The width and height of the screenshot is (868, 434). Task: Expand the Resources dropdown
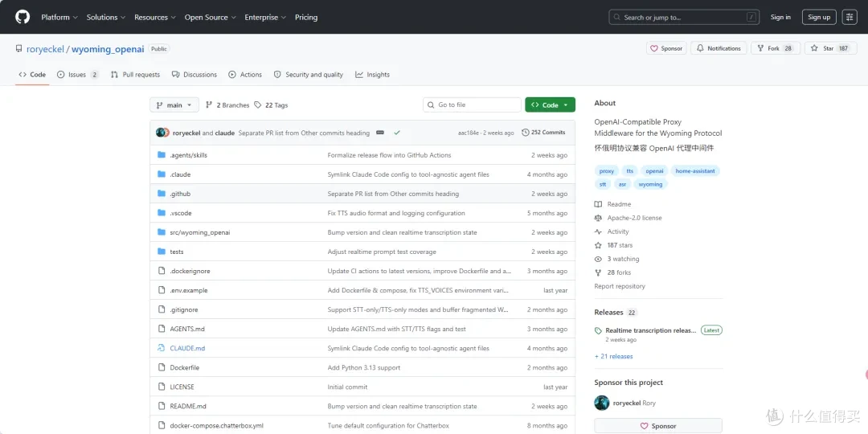155,17
